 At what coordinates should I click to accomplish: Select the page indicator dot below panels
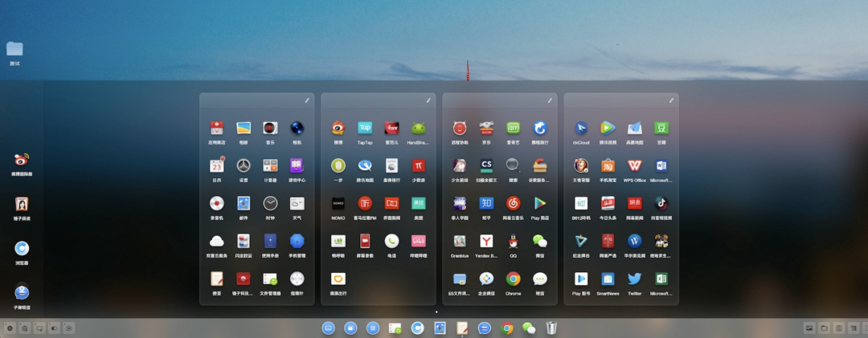(436, 312)
